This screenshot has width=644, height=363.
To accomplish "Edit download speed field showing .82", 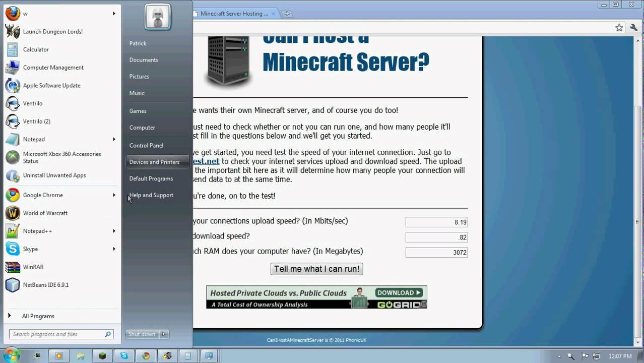I will 436,237.
